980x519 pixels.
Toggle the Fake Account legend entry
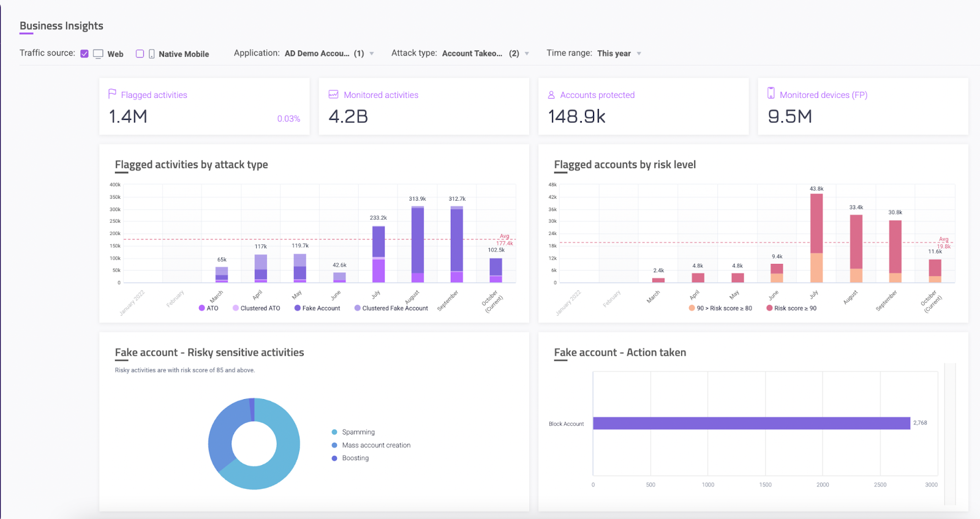click(x=317, y=308)
